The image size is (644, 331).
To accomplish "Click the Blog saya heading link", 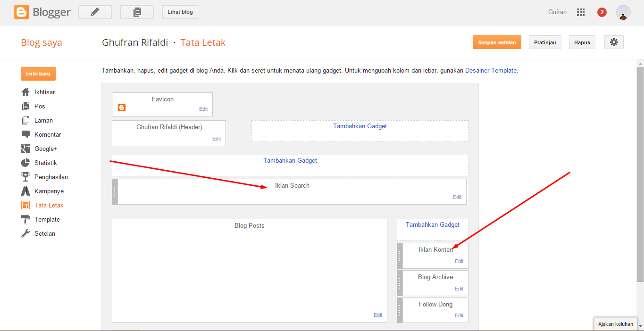I will 42,42.
